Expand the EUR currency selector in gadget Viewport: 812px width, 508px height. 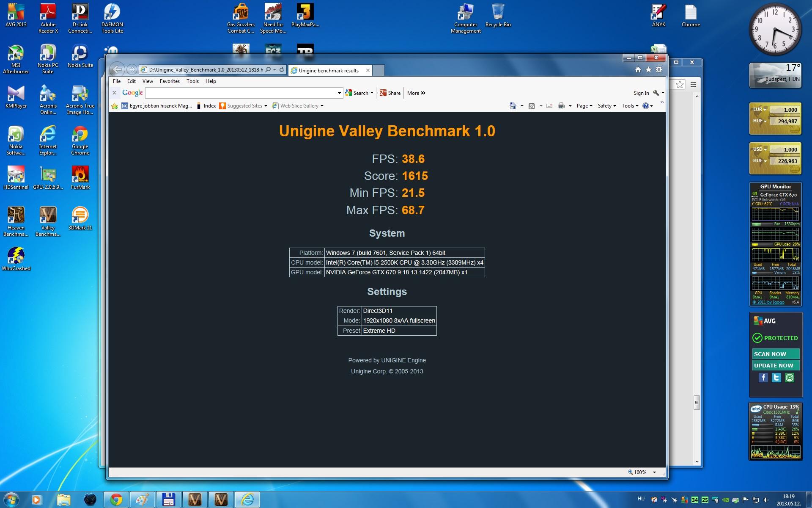pos(760,109)
